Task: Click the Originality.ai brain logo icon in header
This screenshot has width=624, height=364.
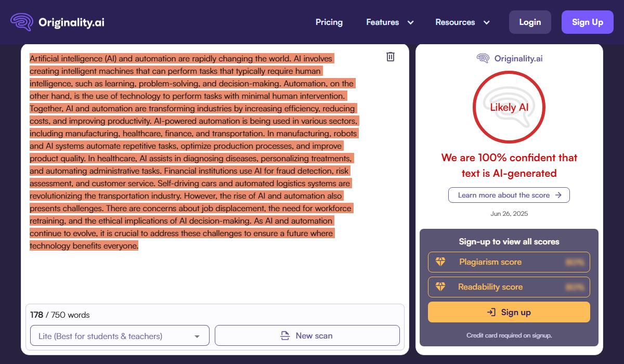Action: click(x=22, y=22)
